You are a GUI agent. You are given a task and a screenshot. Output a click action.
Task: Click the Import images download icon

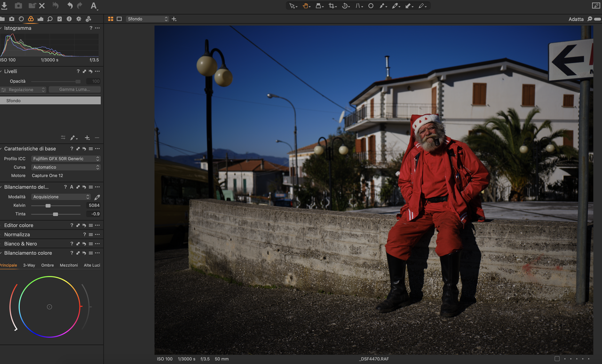coord(4,6)
